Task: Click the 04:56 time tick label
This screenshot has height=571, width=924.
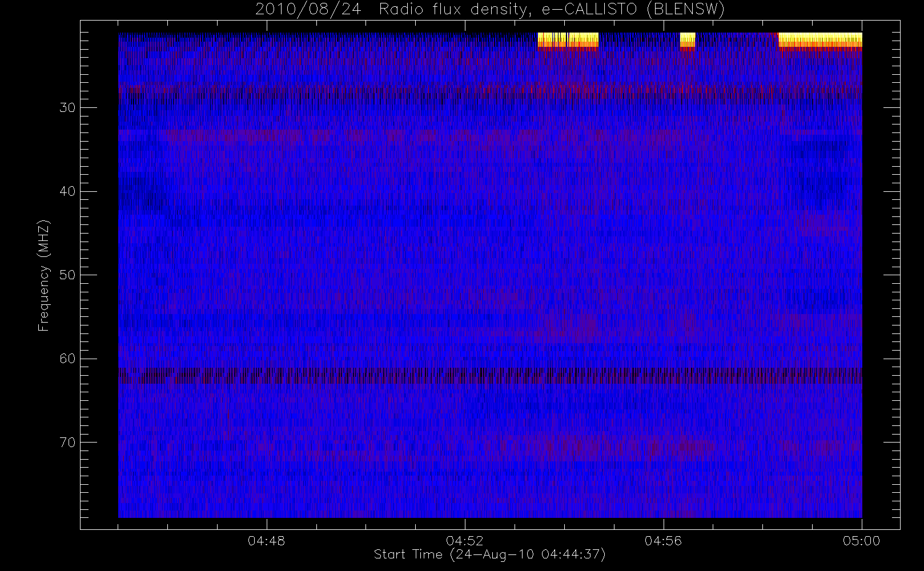Action: point(663,540)
